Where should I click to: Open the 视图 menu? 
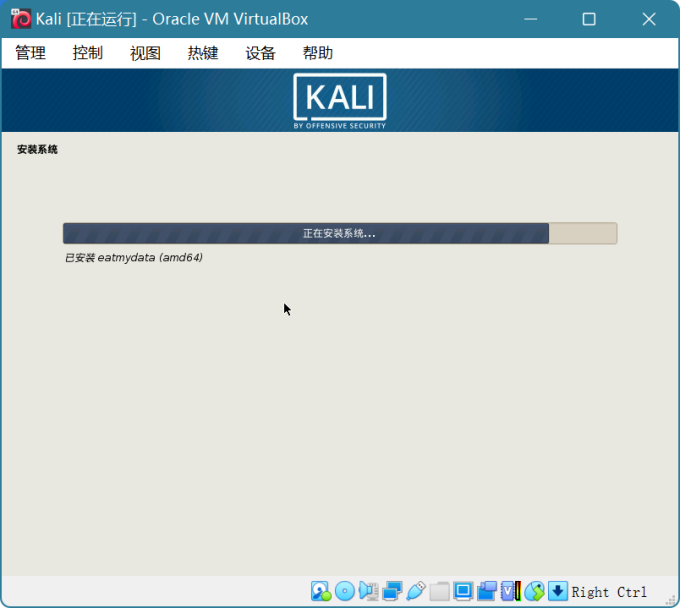145,53
